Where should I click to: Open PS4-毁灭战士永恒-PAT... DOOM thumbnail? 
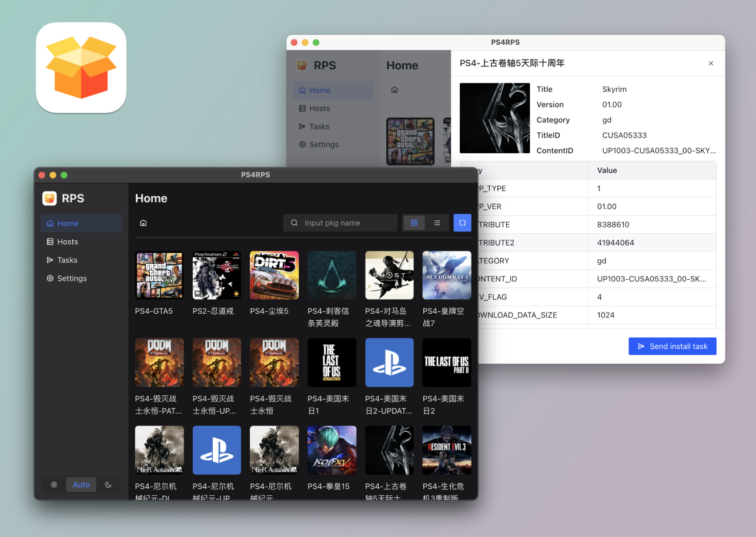point(159,363)
